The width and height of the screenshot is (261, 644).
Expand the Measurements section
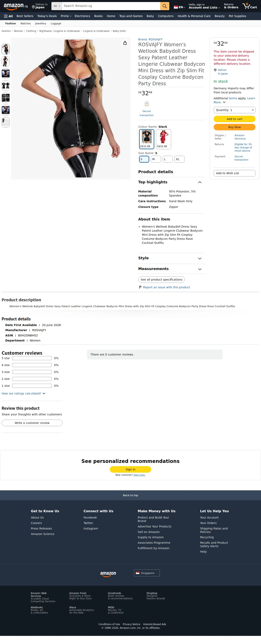pos(171,269)
